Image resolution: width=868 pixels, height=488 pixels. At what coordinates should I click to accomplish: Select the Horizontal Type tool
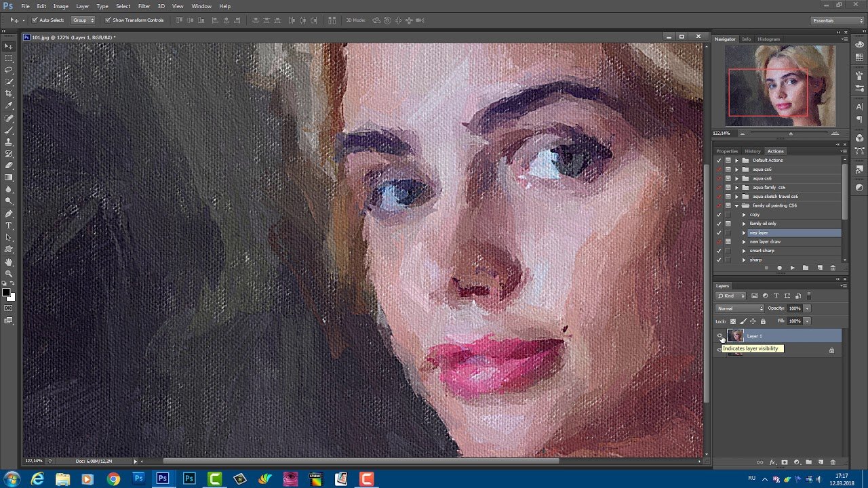click(9, 226)
